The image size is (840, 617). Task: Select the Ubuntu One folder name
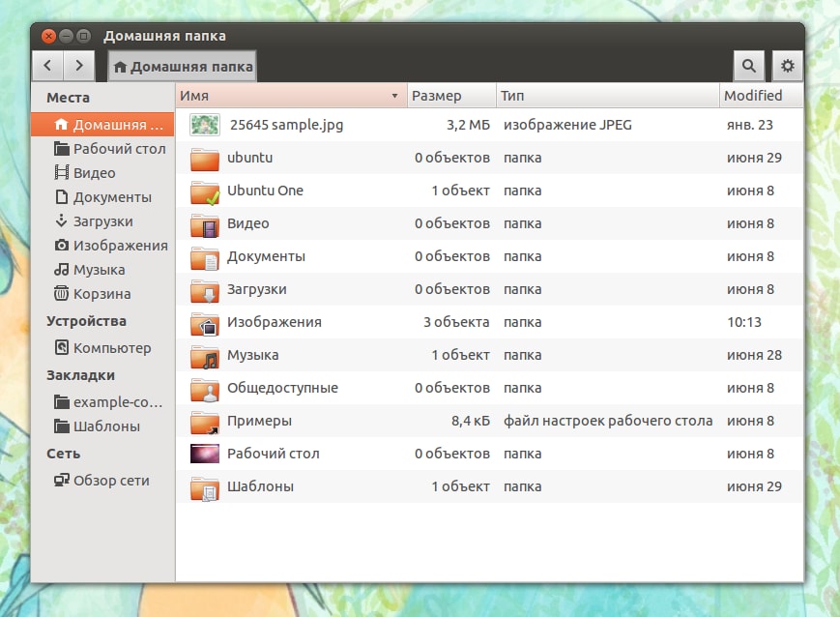point(265,191)
